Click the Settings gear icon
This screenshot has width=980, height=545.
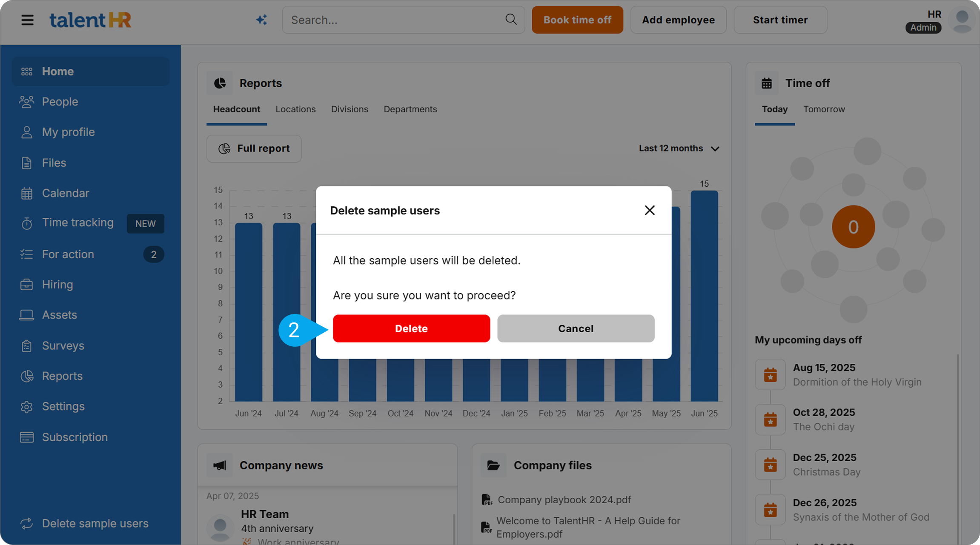(x=26, y=407)
